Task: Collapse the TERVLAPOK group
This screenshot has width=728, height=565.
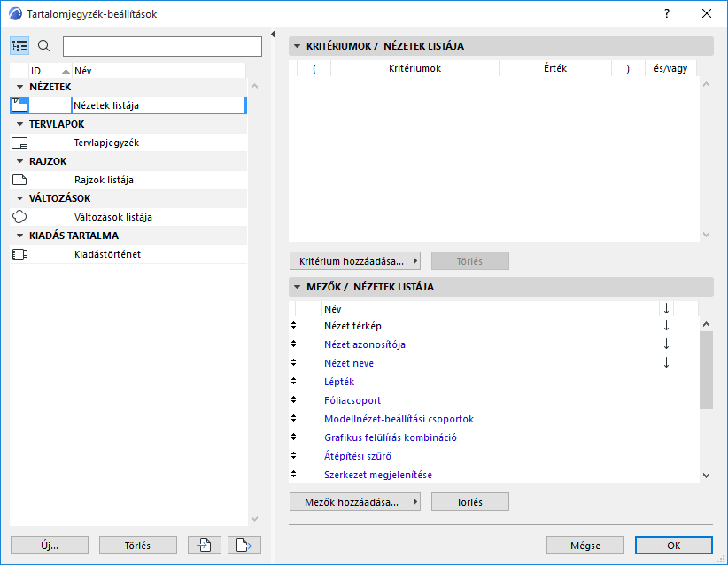Action: (x=19, y=124)
